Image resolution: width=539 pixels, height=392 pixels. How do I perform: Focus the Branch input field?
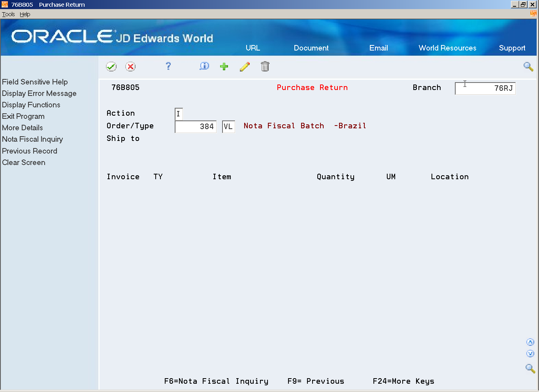(x=485, y=88)
